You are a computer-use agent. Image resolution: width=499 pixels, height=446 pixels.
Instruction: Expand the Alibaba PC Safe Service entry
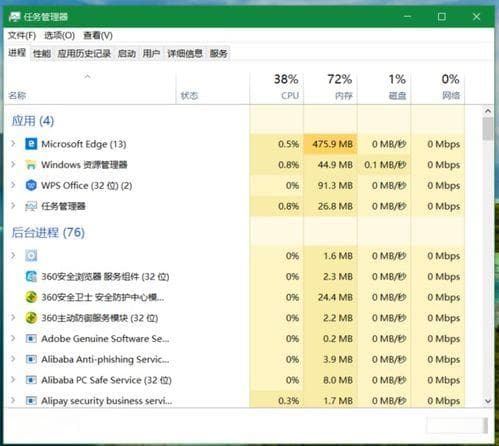click(13, 380)
